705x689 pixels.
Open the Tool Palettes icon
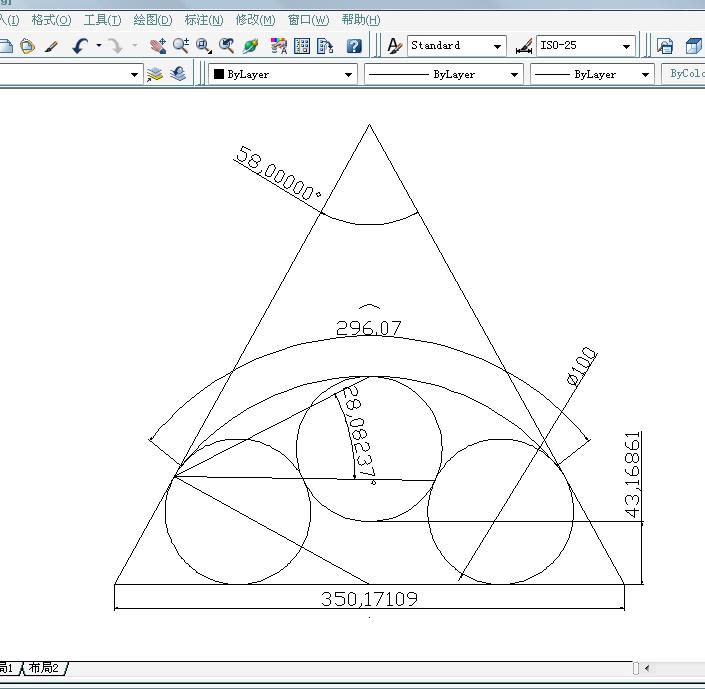[325, 46]
